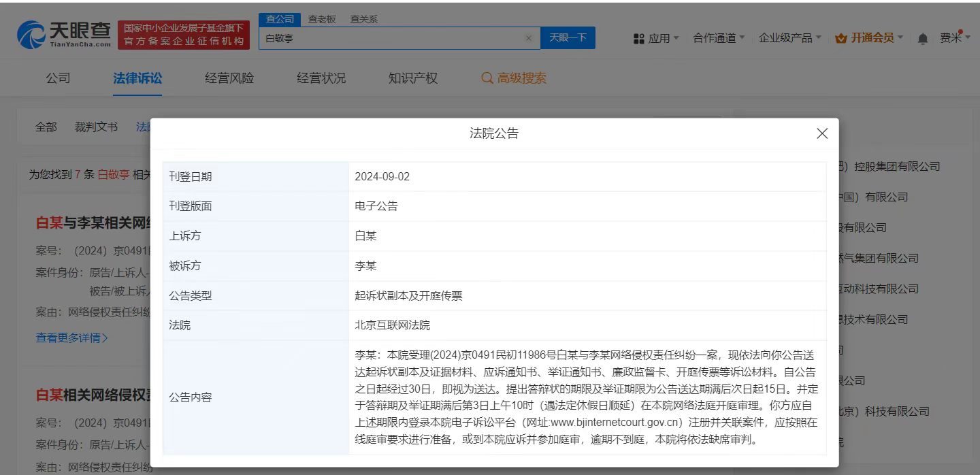Switch to the 查老板 search tab
980x475 pixels.
(x=321, y=19)
